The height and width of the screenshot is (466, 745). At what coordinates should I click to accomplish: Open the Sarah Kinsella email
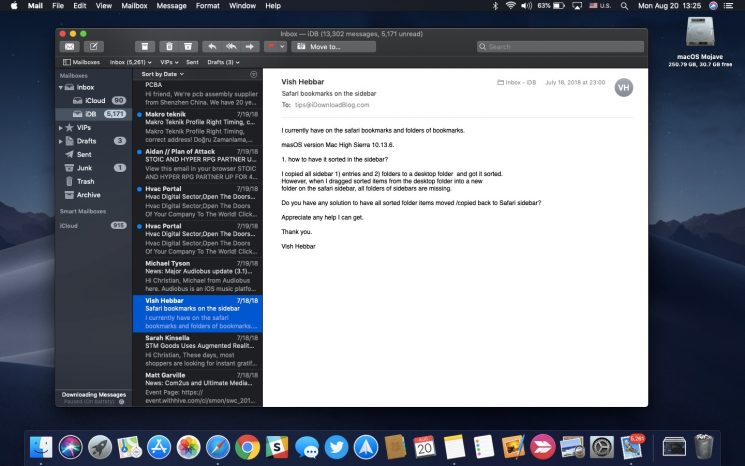(x=198, y=351)
